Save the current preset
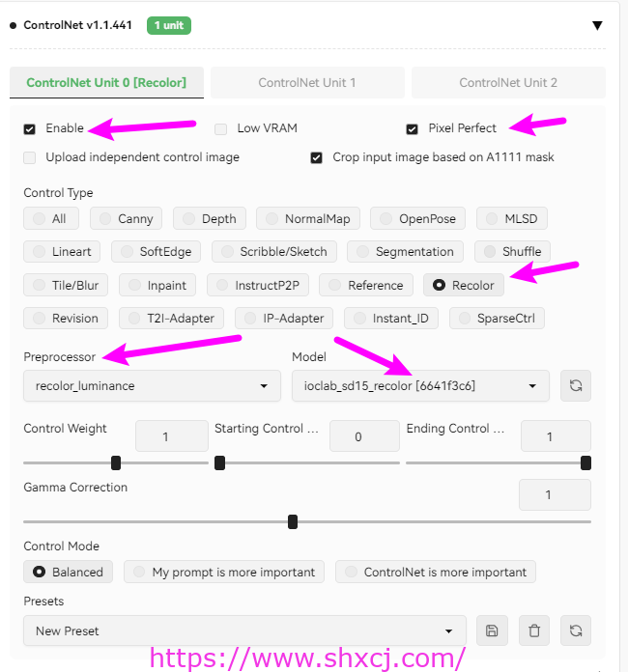628x672 pixels. pos(492,630)
